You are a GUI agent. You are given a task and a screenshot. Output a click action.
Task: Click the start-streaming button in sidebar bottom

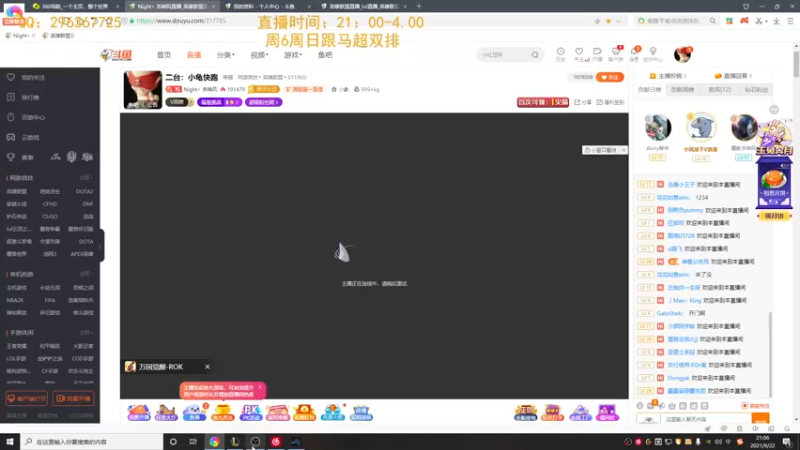tap(73, 398)
